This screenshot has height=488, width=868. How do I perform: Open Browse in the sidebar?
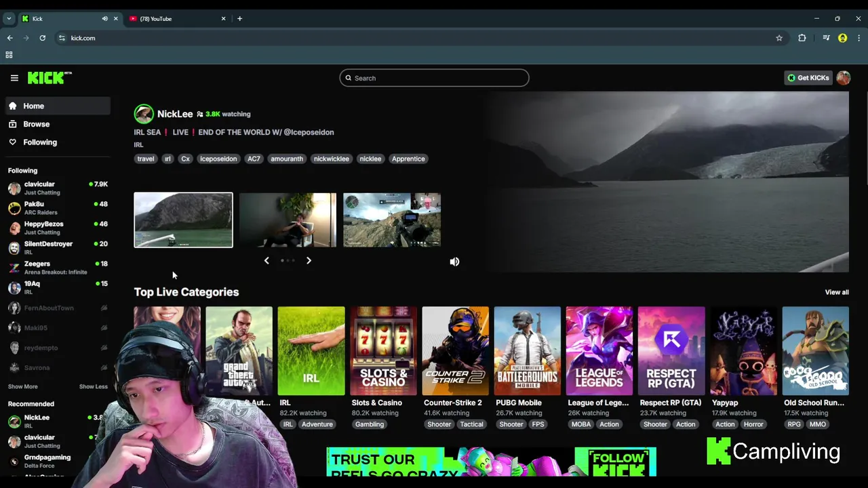pyautogui.click(x=58, y=124)
